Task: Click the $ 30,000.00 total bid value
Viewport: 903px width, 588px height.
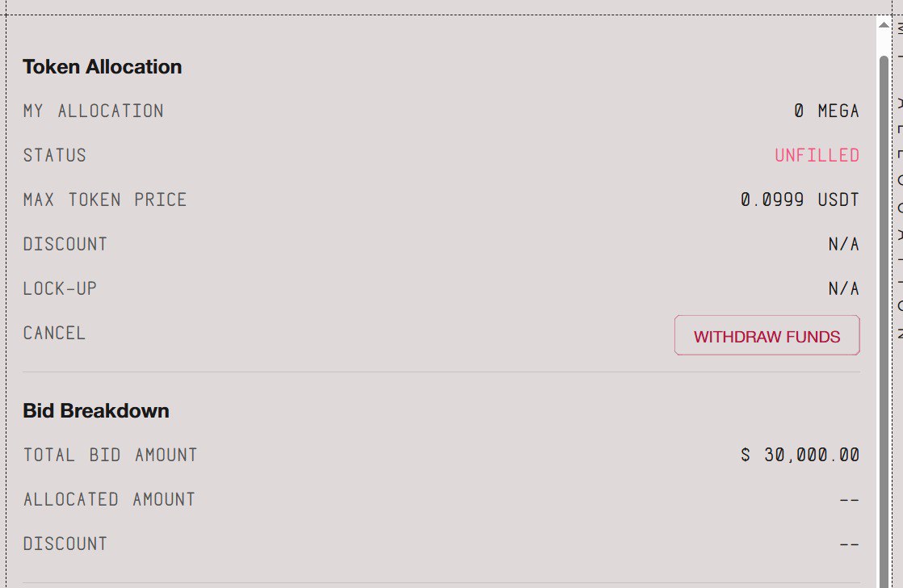Action: [x=800, y=456]
